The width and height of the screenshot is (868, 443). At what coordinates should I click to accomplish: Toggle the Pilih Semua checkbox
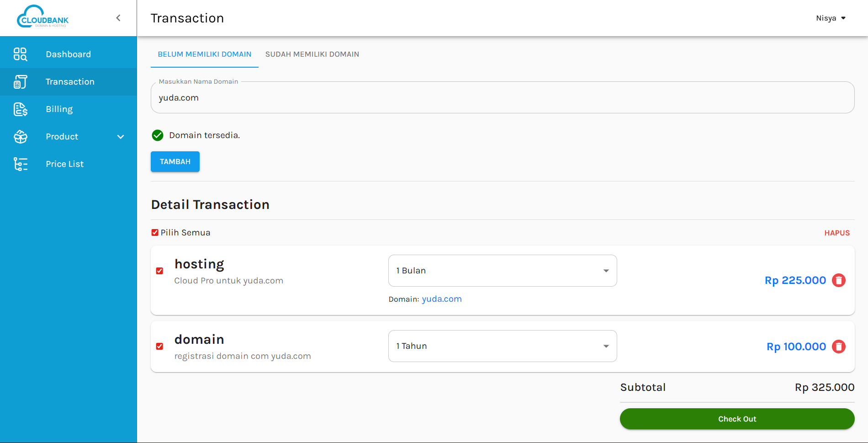[155, 233]
